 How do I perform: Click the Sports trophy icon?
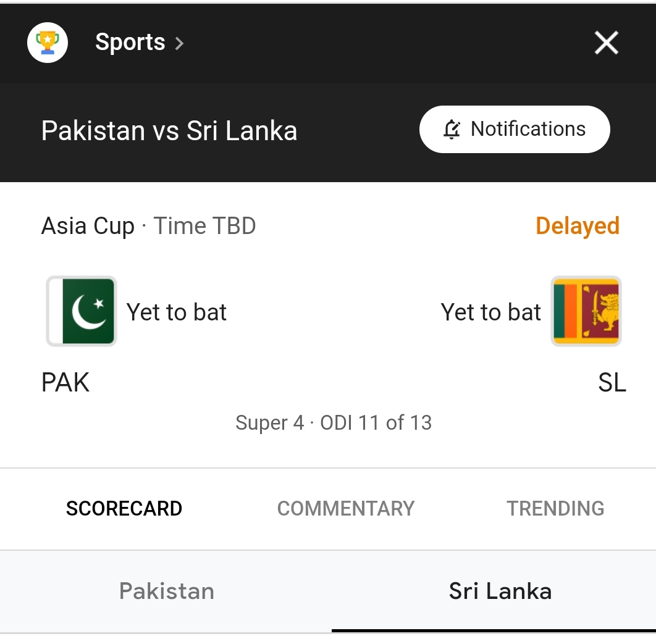48,43
